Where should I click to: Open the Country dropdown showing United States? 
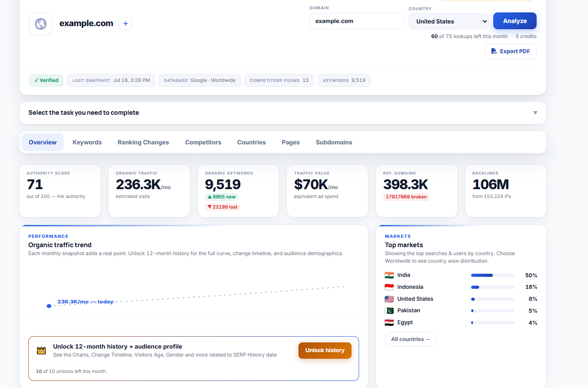(x=449, y=21)
